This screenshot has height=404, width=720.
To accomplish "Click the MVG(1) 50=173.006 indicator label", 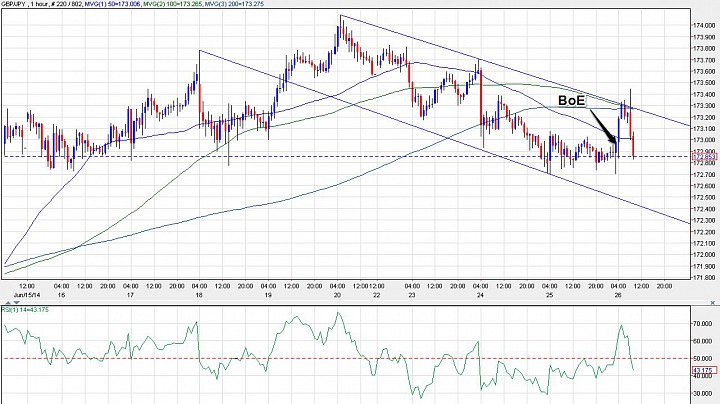I will tap(113, 4).
